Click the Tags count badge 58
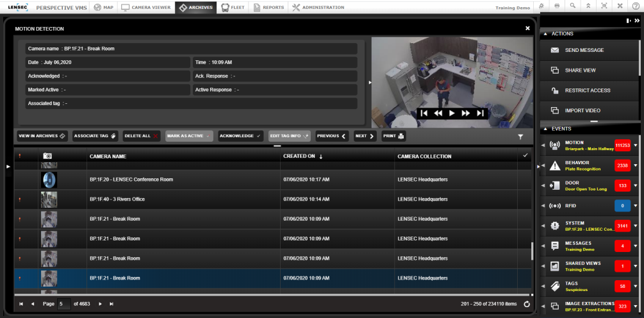This screenshot has height=318, width=644. (623, 287)
